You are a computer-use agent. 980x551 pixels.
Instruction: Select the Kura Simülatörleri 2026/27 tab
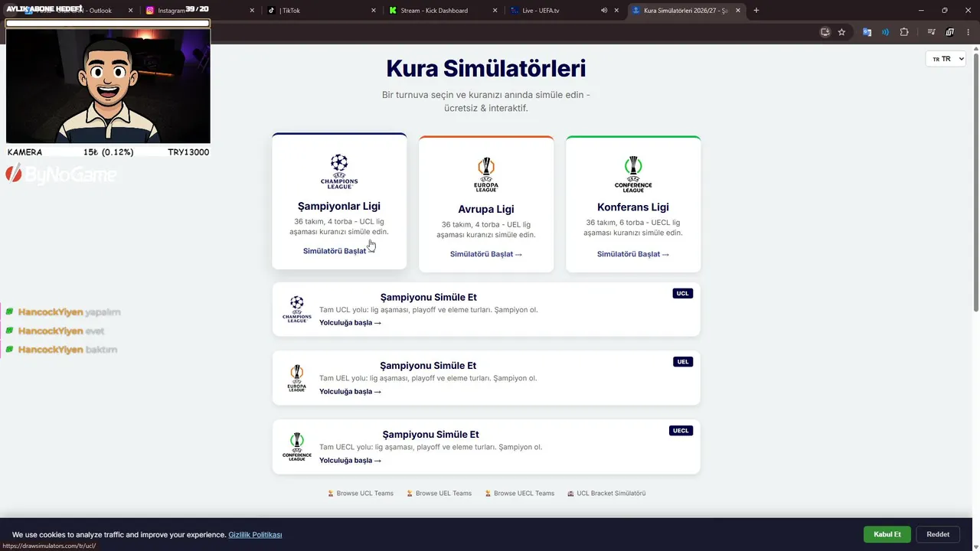(x=686, y=11)
